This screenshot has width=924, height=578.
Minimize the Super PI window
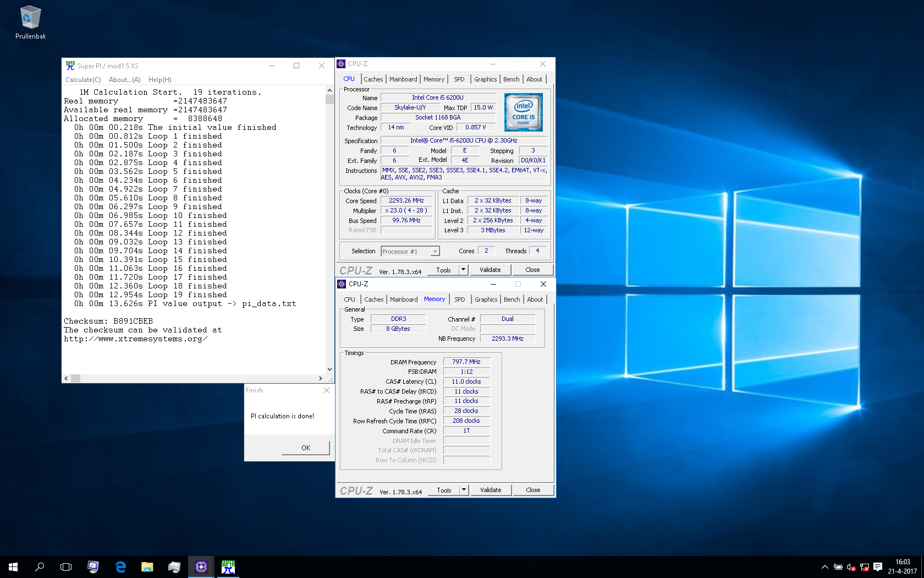271,66
